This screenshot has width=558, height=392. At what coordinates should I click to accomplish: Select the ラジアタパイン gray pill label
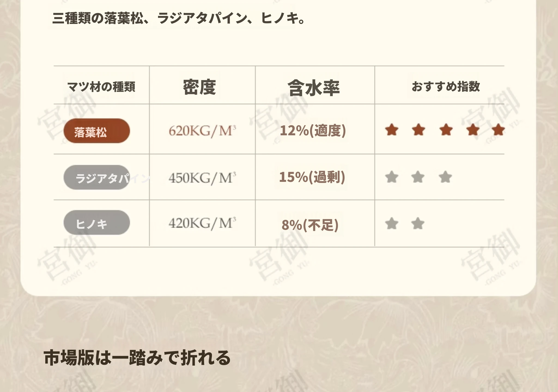(x=97, y=177)
